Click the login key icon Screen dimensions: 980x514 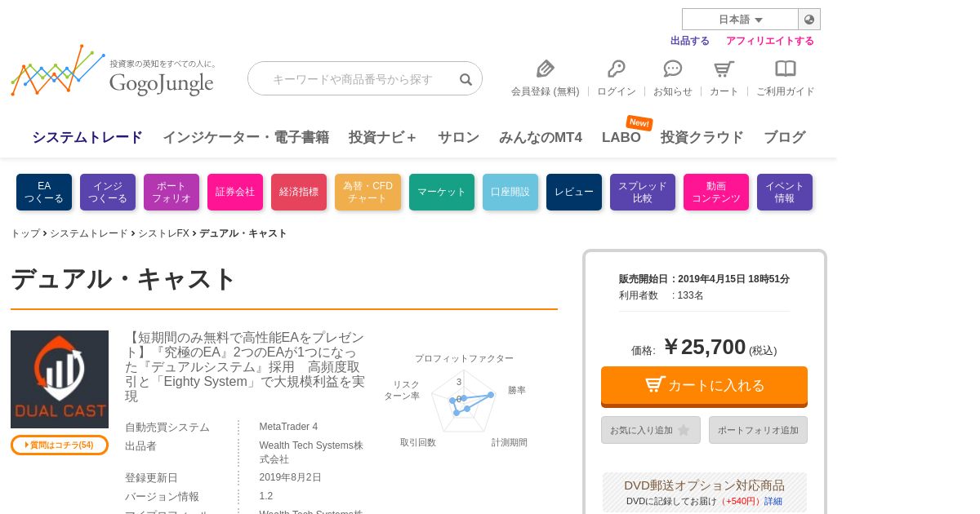pyautogui.click(x=616, y=69)
